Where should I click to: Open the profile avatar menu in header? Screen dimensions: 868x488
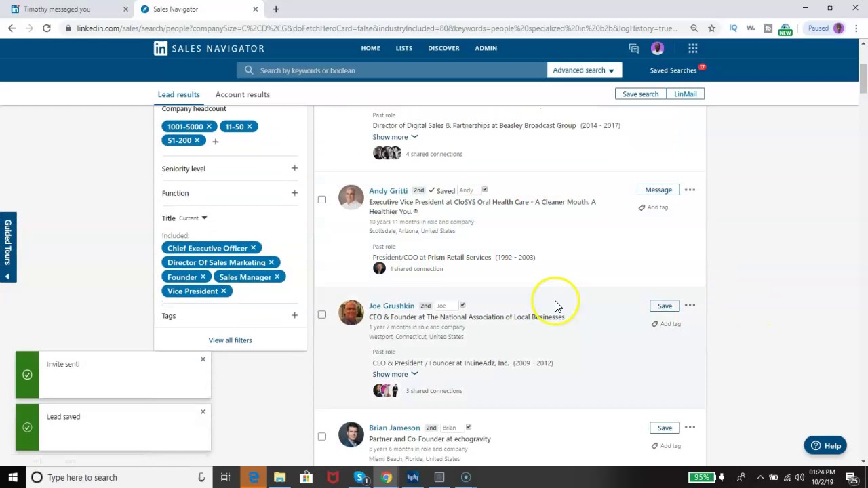point(657,48)
